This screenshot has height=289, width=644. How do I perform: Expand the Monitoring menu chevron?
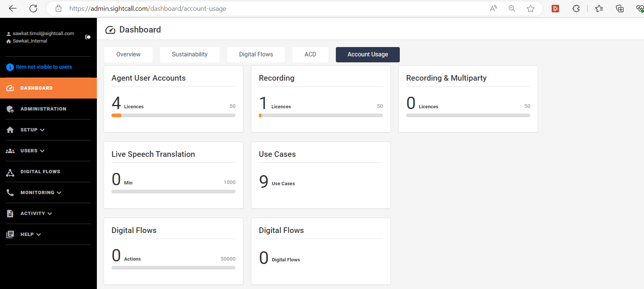[59, 193]
